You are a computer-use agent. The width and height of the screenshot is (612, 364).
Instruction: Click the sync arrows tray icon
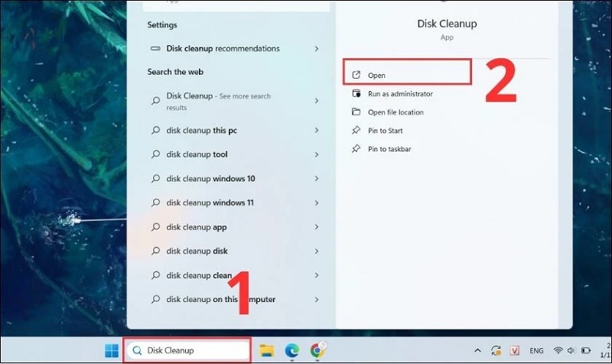(496, 350)
